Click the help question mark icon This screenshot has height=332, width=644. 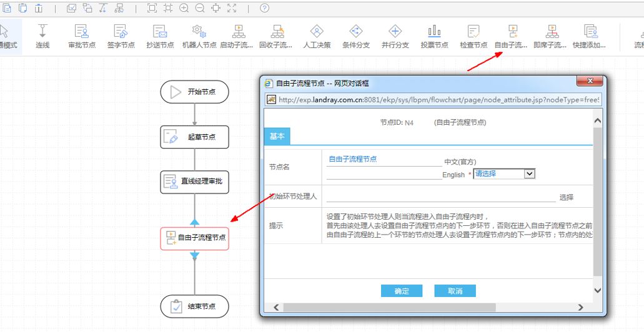(x=264, y=8)
